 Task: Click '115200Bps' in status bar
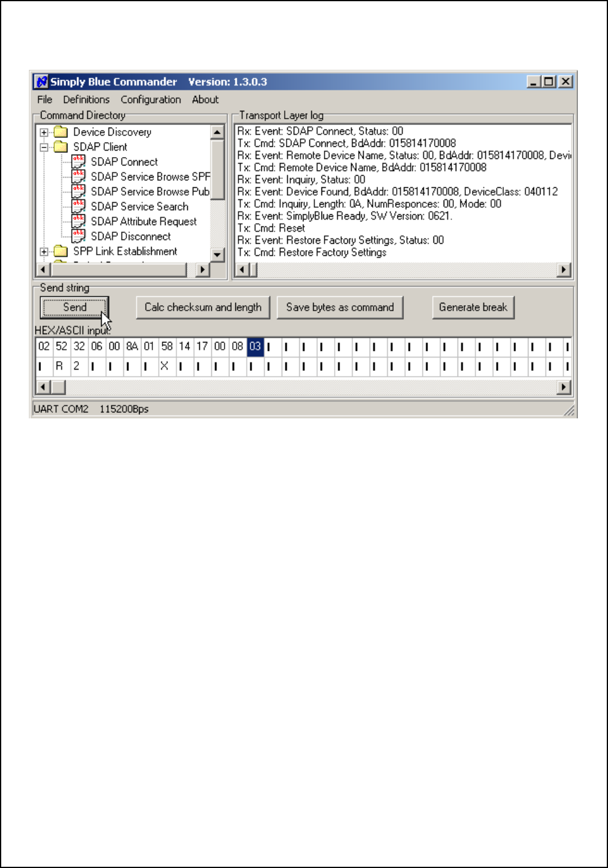[124, 409]
